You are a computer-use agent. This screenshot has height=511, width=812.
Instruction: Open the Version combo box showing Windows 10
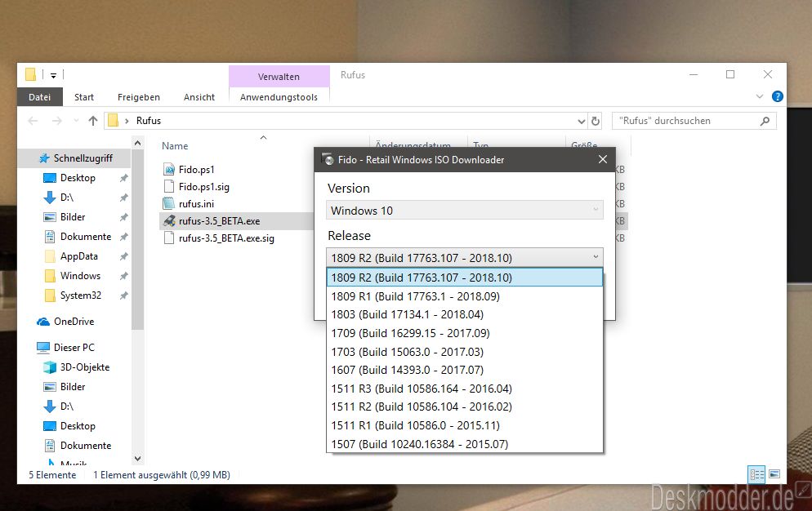click(465, 211)
